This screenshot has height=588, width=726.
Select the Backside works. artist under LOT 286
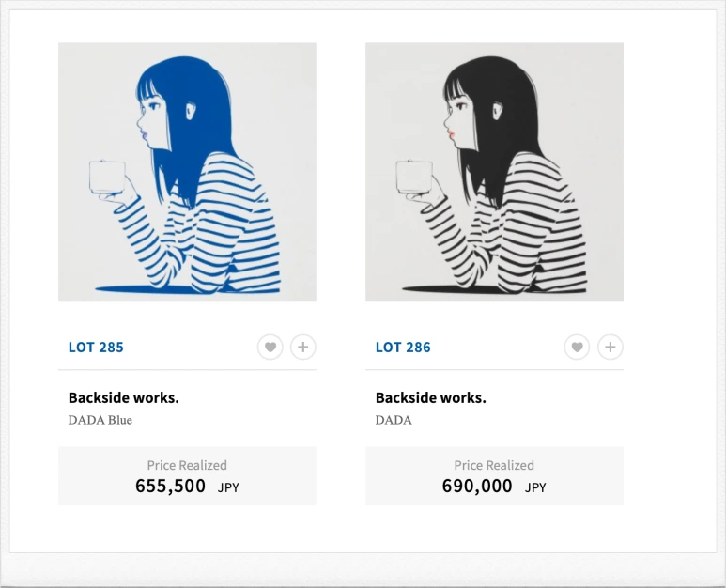(x=430, y=397)
